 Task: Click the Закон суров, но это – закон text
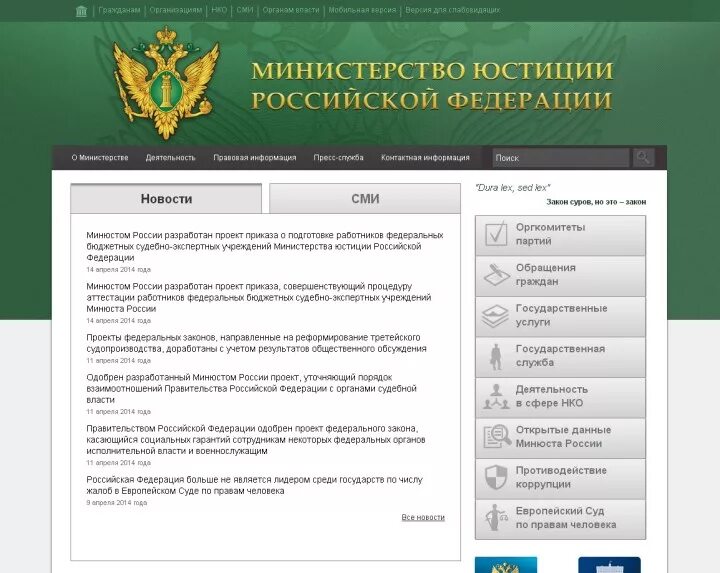(596, 202)
